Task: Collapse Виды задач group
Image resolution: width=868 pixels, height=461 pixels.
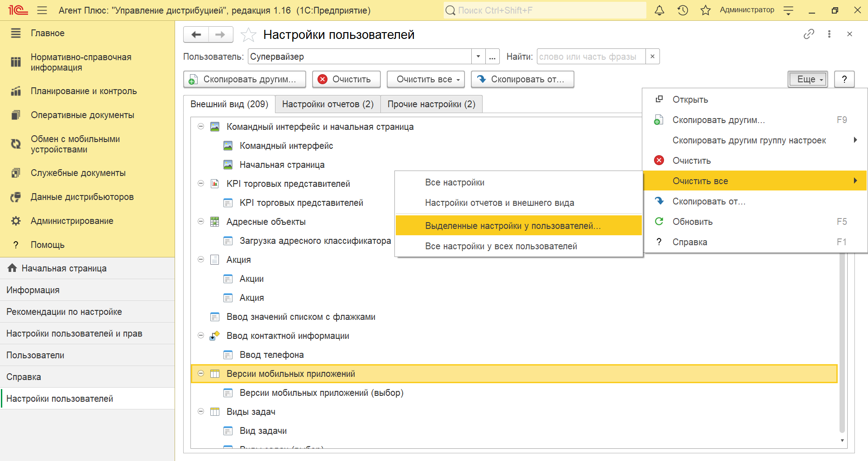Action: [201, 412]
